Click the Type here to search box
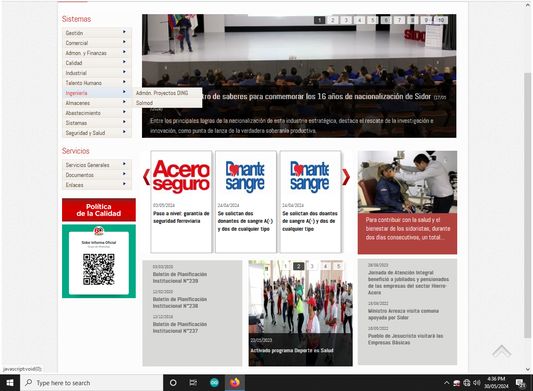The image size is (533, 391). point(92,383)
